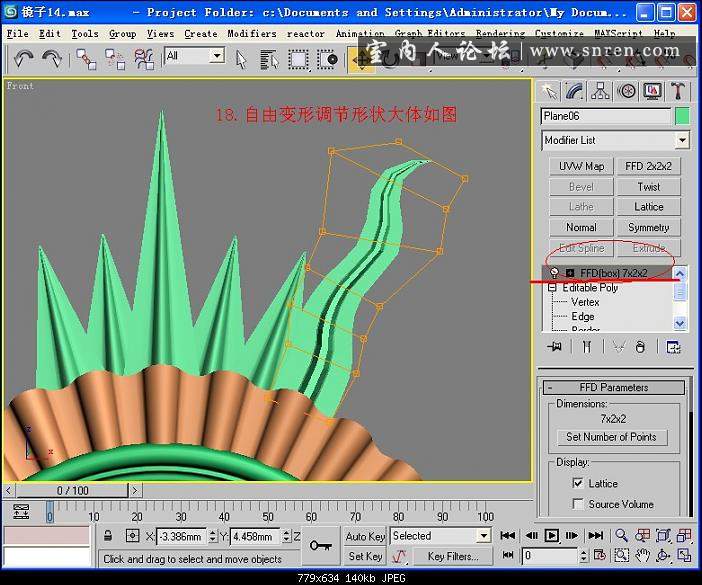Screen dimensions: 702x585
Task: Click the Undo arrow icon
Action: (24, 59)
